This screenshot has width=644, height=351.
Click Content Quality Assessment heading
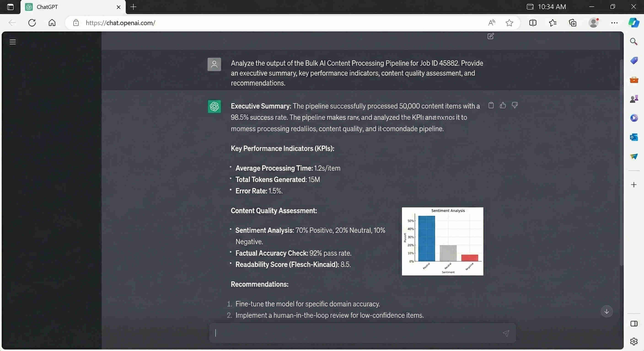[x=274, y=211]
